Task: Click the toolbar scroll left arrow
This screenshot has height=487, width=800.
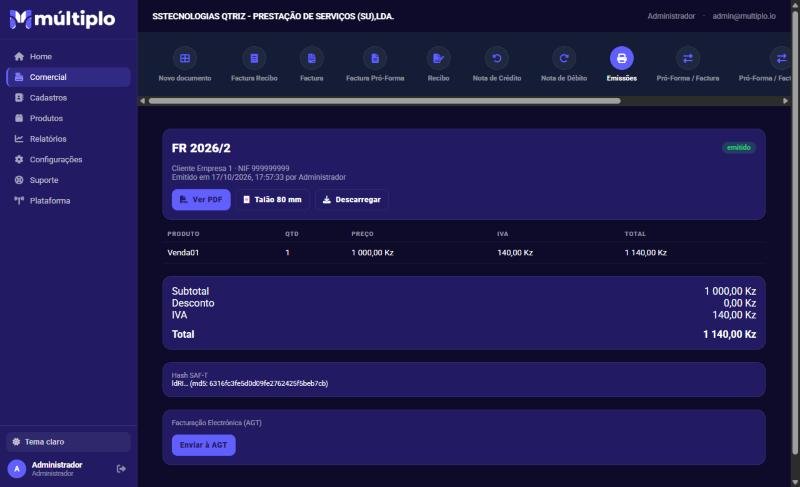Action: pos(142,101)
